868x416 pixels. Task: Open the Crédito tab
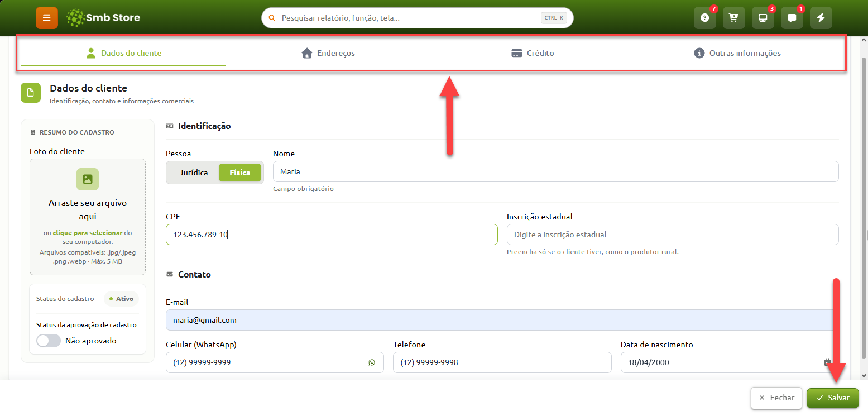coord(533,54)
